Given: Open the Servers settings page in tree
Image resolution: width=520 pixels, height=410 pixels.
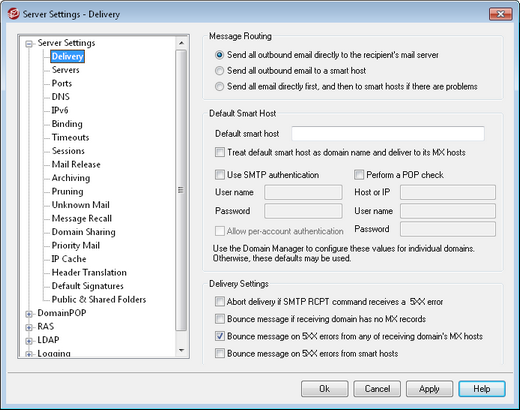Looking at the screenshot, I should (66, 70).
